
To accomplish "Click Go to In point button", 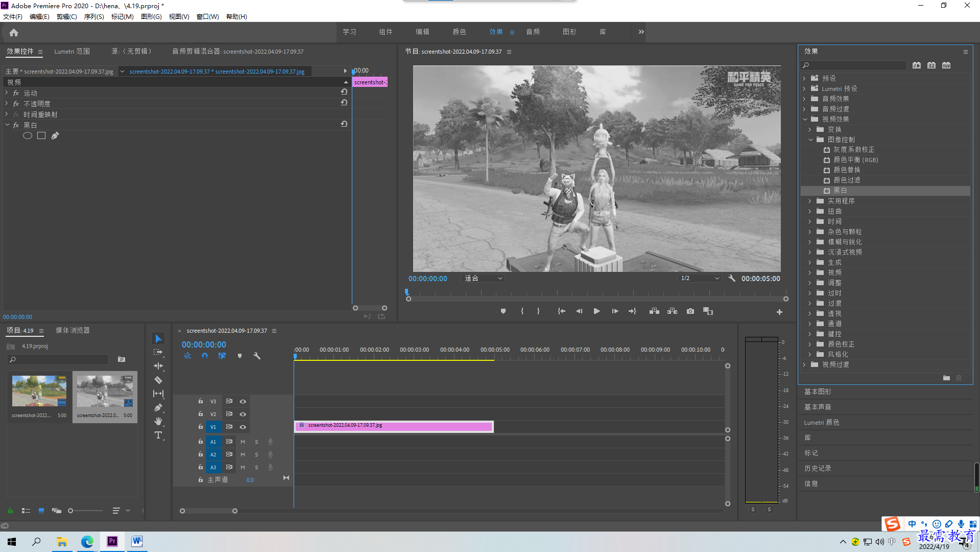I will (x=561, y=311).
